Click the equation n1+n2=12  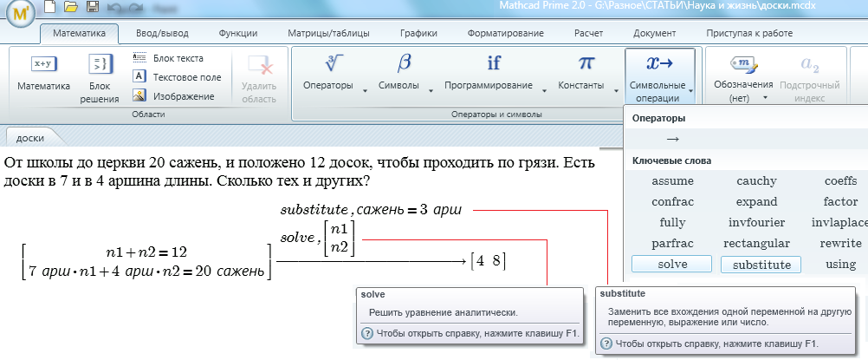[x=146, y=253]
